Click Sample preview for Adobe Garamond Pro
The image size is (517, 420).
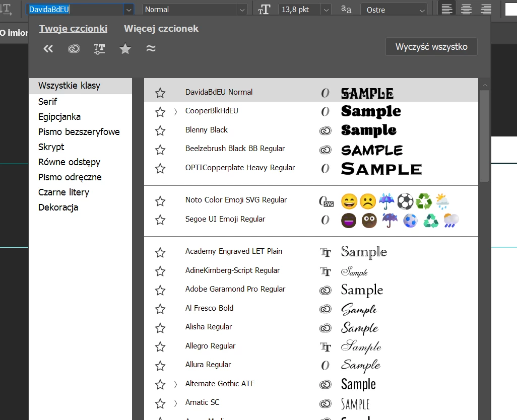coord(362,290)
